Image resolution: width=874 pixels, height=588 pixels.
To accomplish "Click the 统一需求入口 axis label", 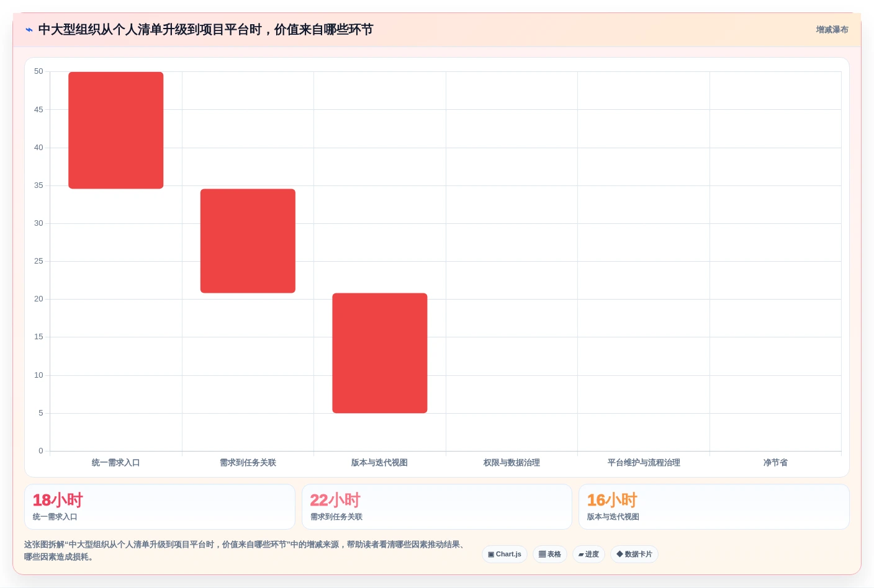I will (116, 463).
